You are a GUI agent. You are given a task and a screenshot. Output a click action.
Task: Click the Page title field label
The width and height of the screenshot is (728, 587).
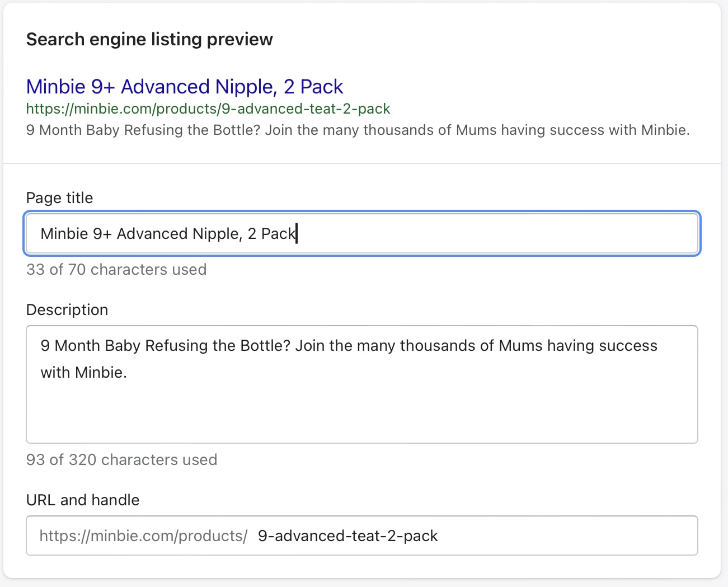59,198
